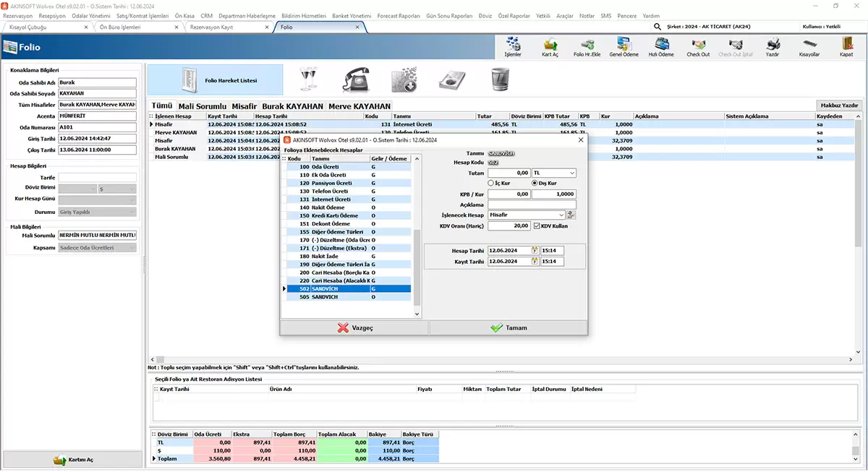Click the Açıklama input field in dialog
This screenshot has height=472, width=868.
tap(532, 205)
